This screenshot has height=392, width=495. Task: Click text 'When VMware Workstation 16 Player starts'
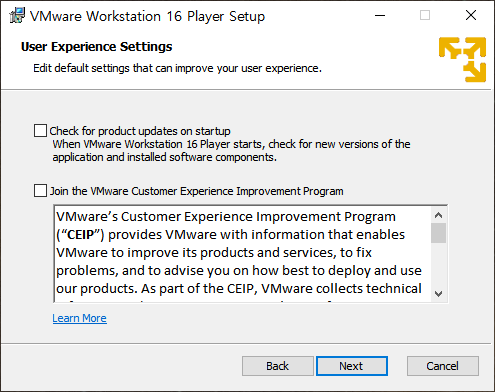pyautogui.click(x=157, y=144)
